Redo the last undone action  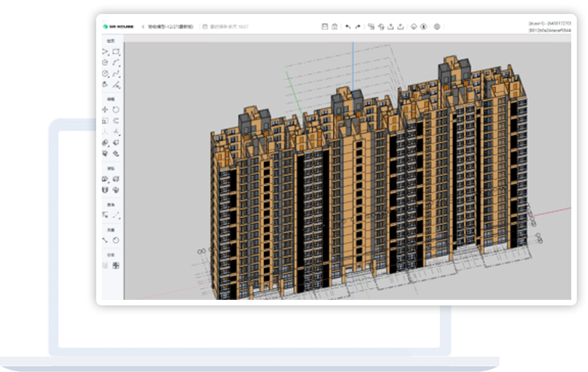click(358, 26)
